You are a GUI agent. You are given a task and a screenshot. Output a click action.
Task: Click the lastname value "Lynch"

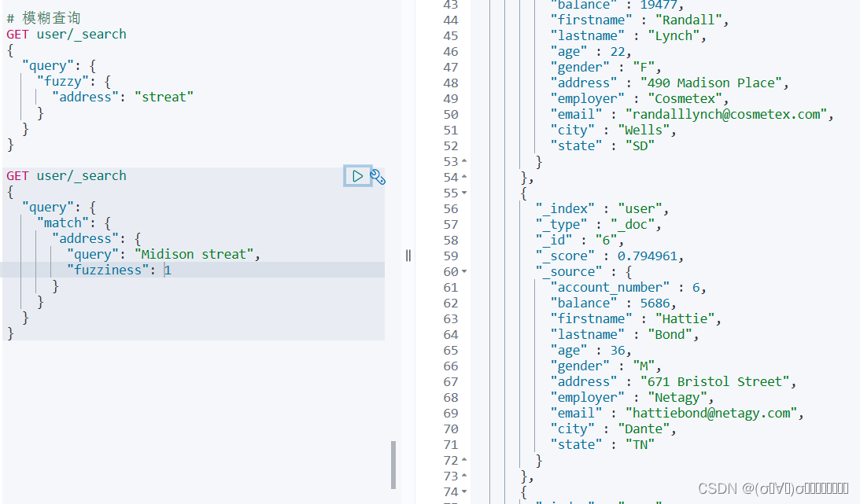674,35
